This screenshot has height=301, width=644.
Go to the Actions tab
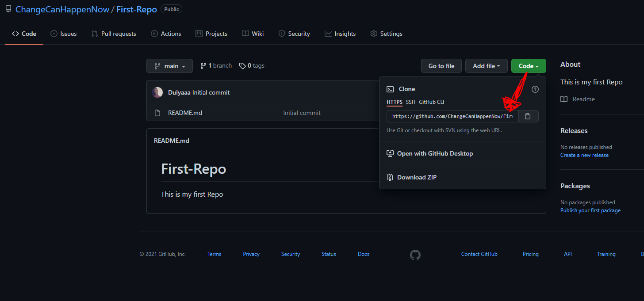(x=166, y=34)
